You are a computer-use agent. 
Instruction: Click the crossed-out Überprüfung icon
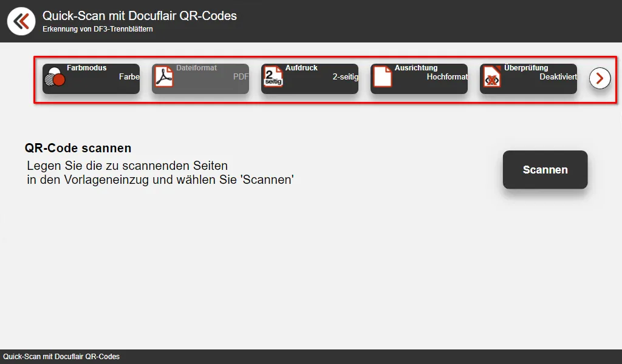point(492,78)
